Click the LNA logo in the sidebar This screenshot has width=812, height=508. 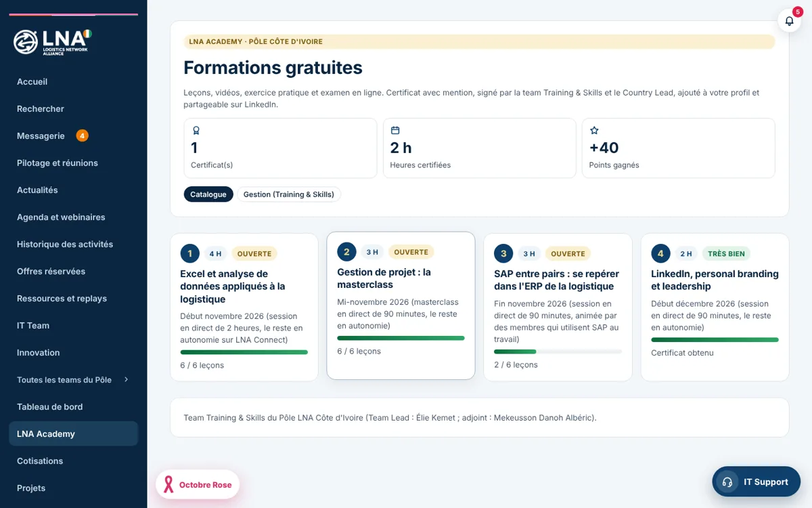(52, 42)
